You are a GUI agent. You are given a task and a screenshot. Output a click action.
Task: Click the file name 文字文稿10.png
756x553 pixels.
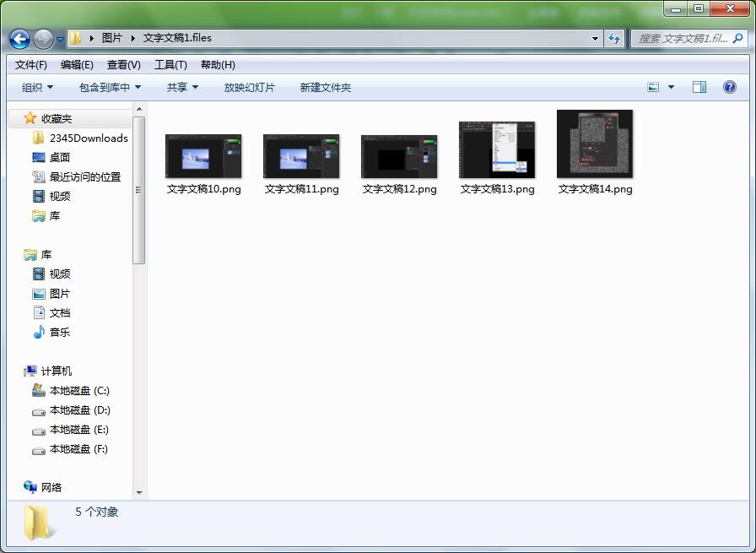tap(204, 189)
